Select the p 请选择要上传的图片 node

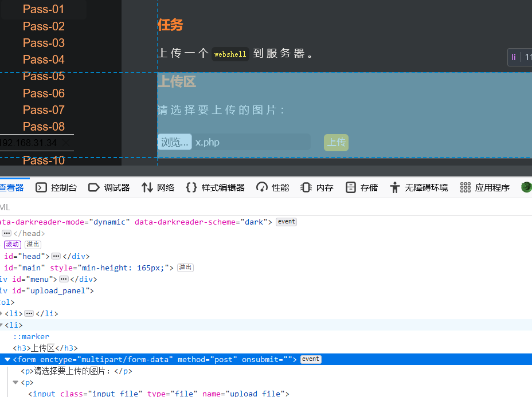pos(77,371)
